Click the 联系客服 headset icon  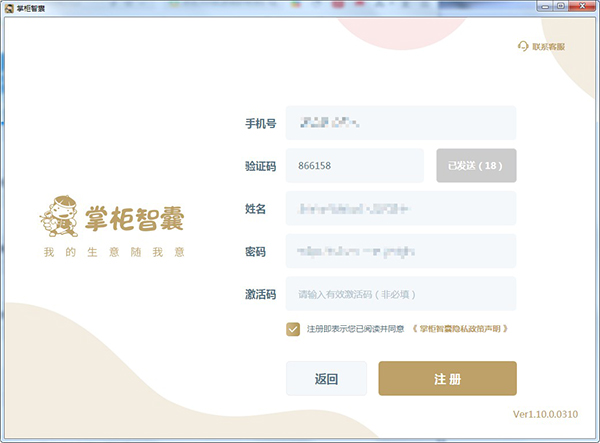(x=523, y=46)
